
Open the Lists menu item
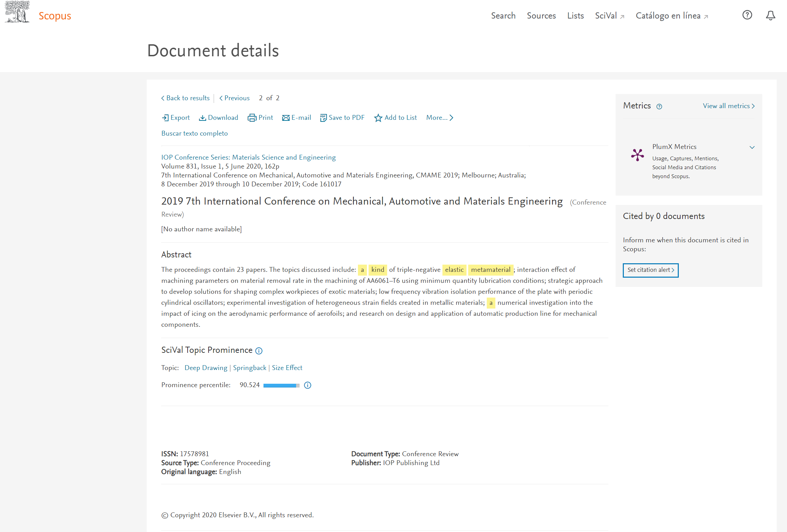575,16
